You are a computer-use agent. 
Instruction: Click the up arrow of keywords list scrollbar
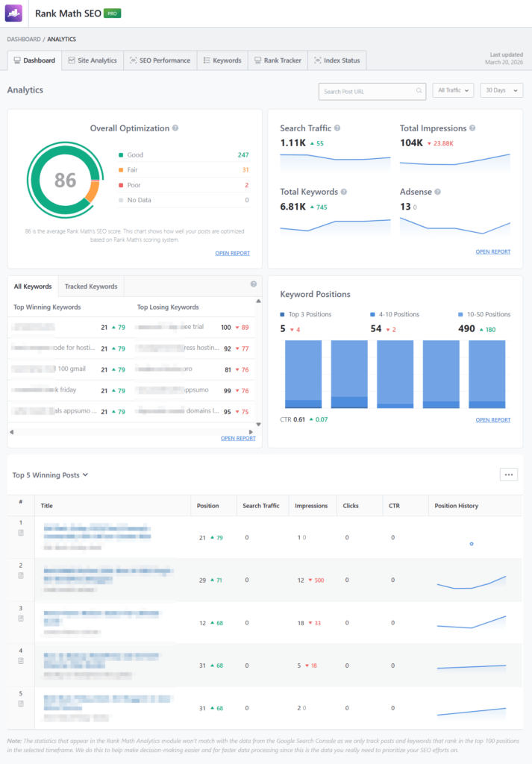click(x=258, y=301)
